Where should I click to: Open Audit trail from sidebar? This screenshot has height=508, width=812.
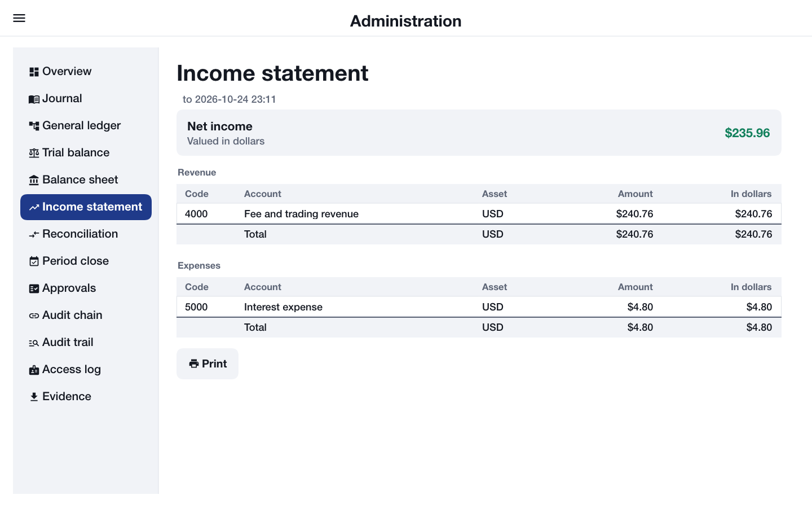pos(86,343)
